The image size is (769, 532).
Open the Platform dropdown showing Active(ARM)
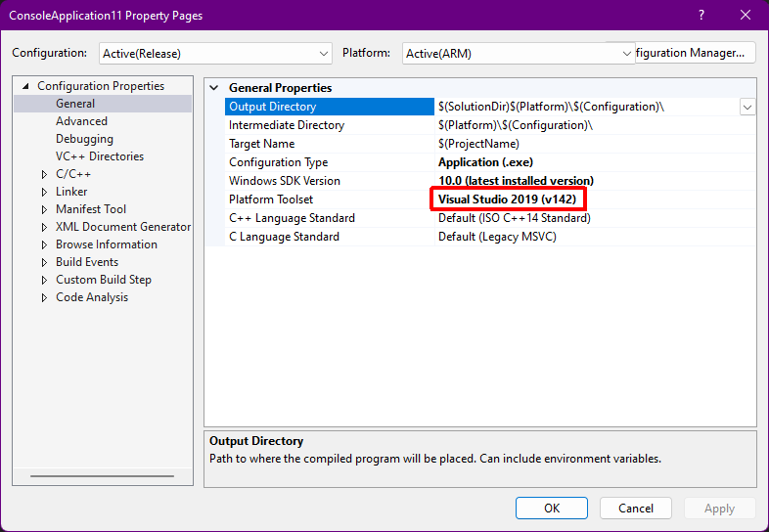(519, 54)
